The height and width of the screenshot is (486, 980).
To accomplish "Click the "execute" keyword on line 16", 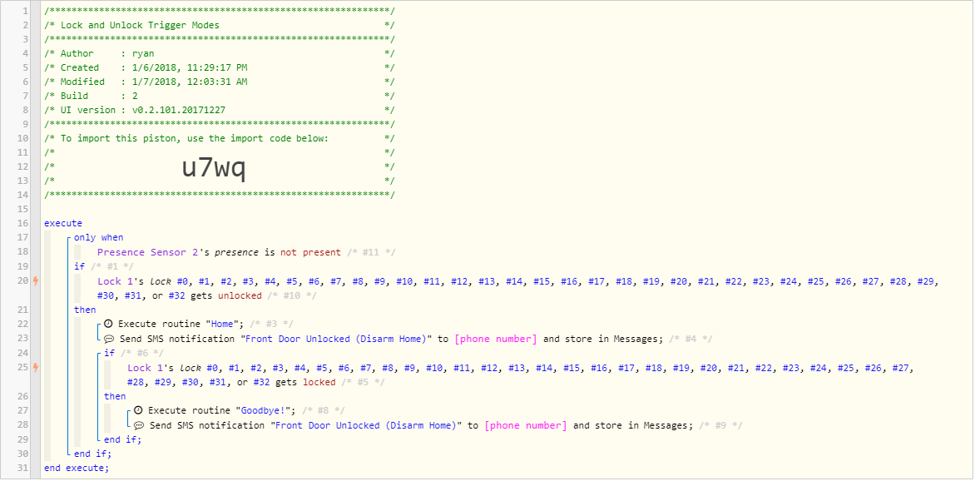I will (x=63, y=223).
